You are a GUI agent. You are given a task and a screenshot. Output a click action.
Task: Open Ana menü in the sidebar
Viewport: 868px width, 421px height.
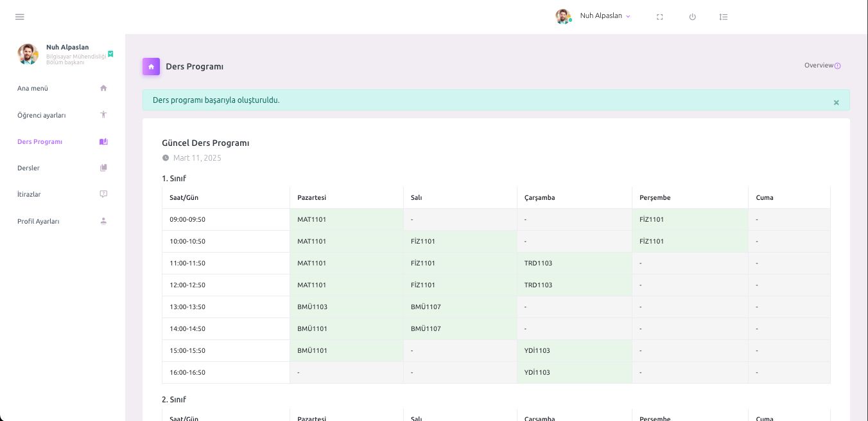point(33,88)
